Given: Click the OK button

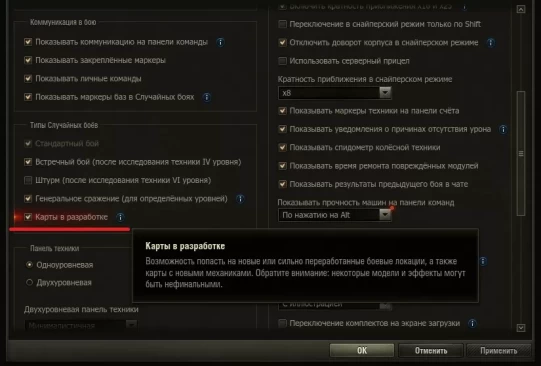Looking at the screenshot, I should coord(362,350).
